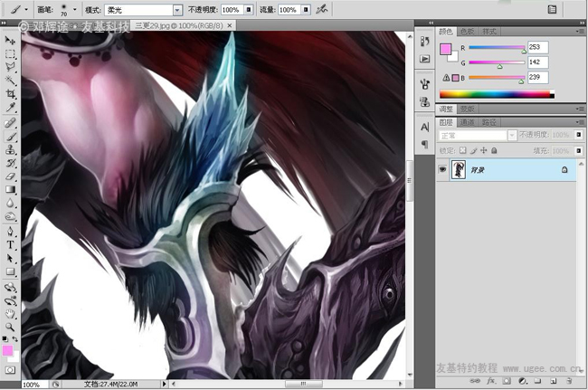Viewport: 588px width, 390px height.
Task: Select the History Brush tool
Action: point(10,163)
